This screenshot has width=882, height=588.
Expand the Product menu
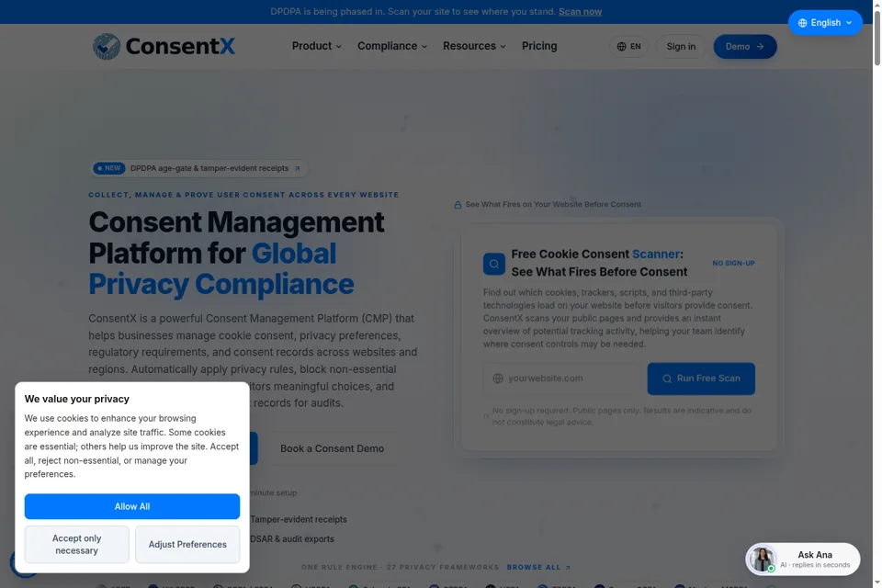[316, 46]
